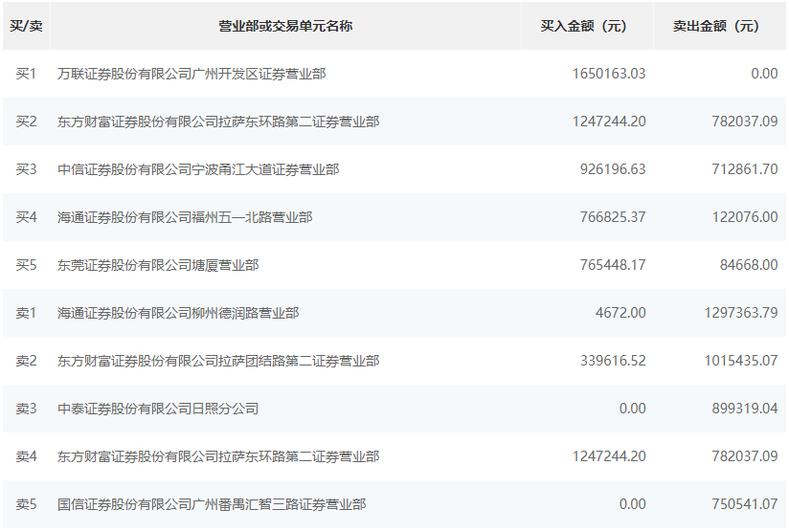The height and width of the screenshot is (532, 789).
Task: Select 海通证券股份有限公司柳州德润路营业部
Action: click(x=178, y=313)
